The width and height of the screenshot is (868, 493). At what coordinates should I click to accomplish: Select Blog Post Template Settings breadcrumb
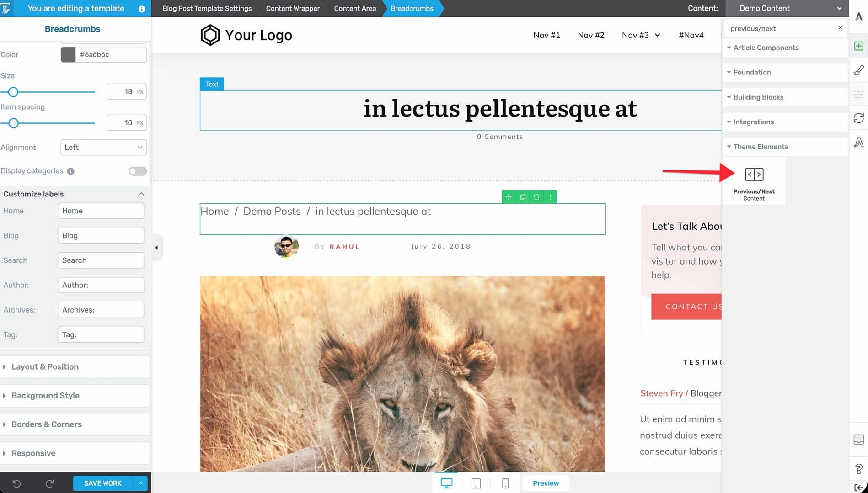[x=207, y=8]
